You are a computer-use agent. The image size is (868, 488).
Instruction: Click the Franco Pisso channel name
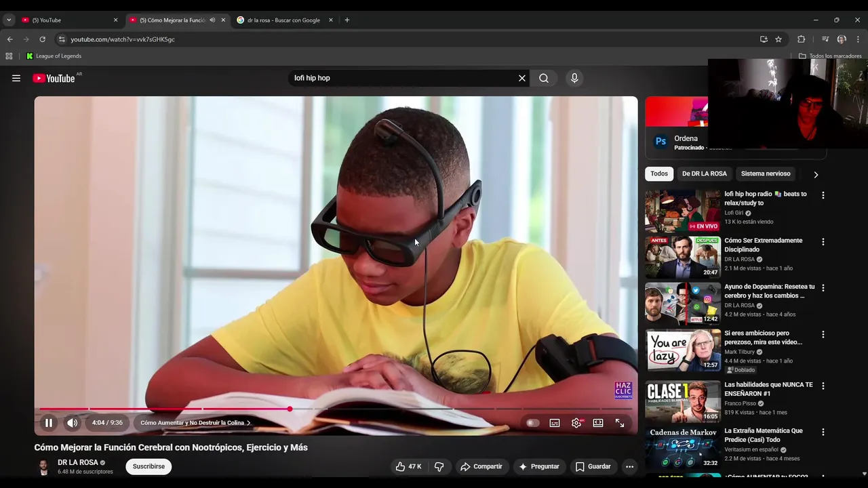pos(741,403)
